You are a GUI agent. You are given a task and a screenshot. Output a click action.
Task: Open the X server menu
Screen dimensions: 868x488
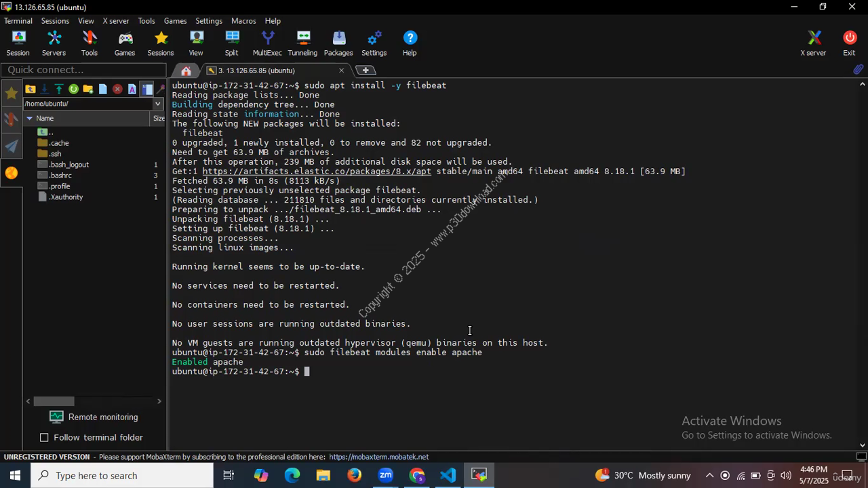pyautogui.click(x=116, y=21)
